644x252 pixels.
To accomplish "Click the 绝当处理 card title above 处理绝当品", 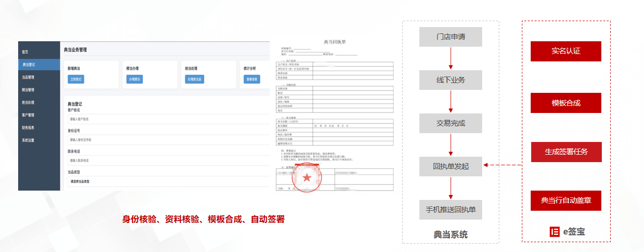I will click(x=191, y=68).
